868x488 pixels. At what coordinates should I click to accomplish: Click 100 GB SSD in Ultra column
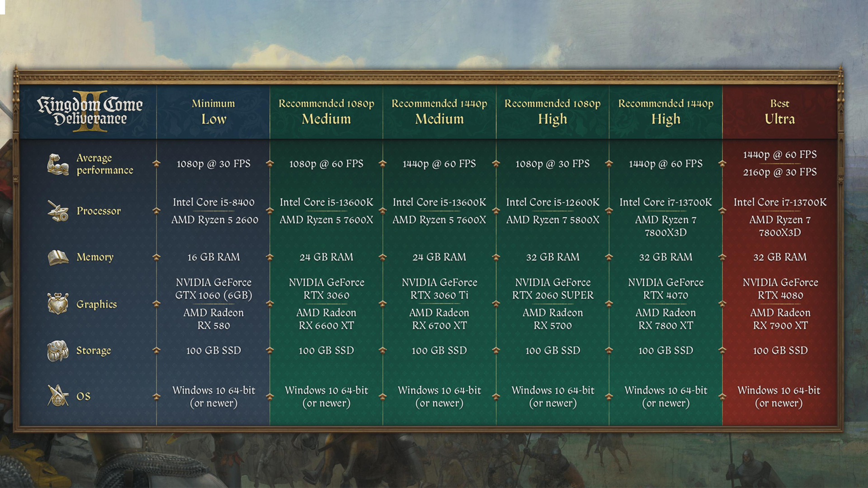(780, 351)
